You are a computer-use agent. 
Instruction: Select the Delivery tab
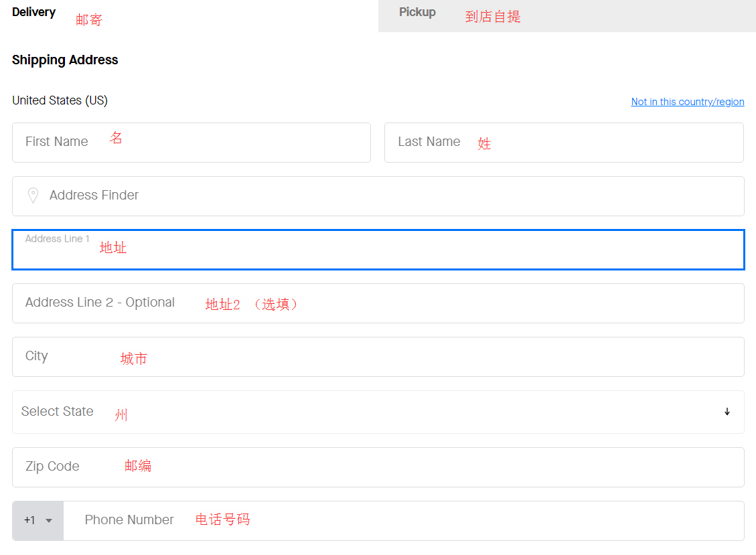pos(33,11)
